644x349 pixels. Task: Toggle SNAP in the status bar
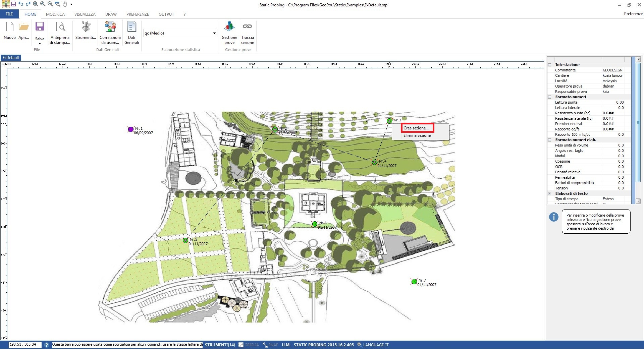coord(270,345)
